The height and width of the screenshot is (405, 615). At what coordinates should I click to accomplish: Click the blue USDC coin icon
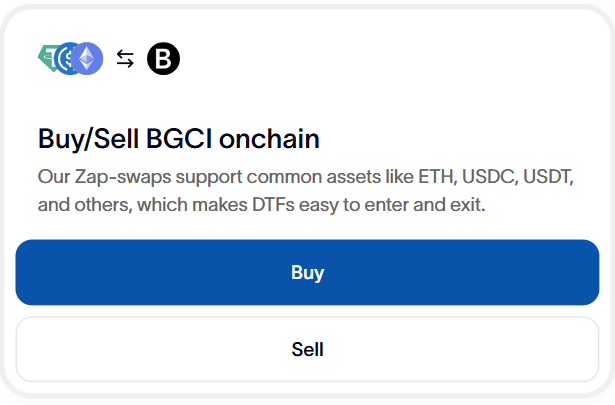coord(66,59)
